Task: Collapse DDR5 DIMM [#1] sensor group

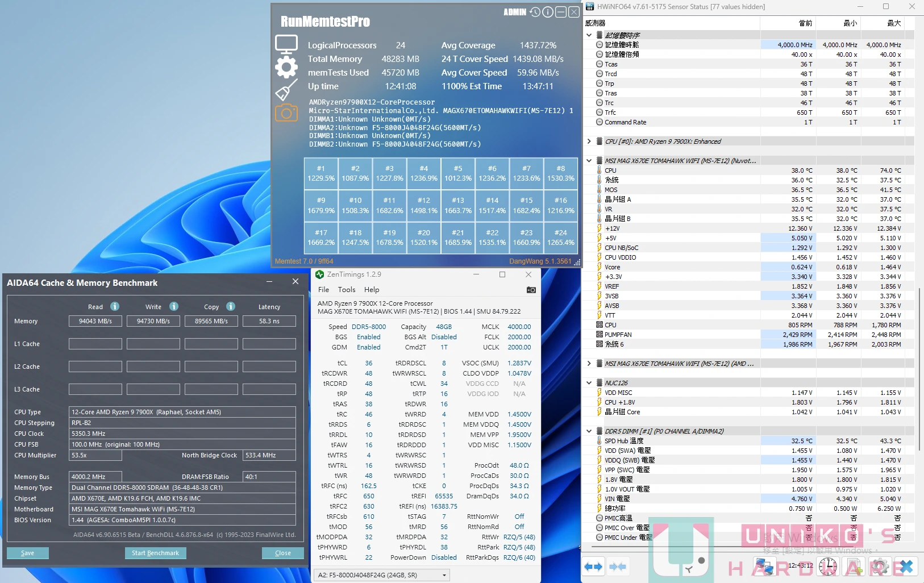Action: point(589,431)
